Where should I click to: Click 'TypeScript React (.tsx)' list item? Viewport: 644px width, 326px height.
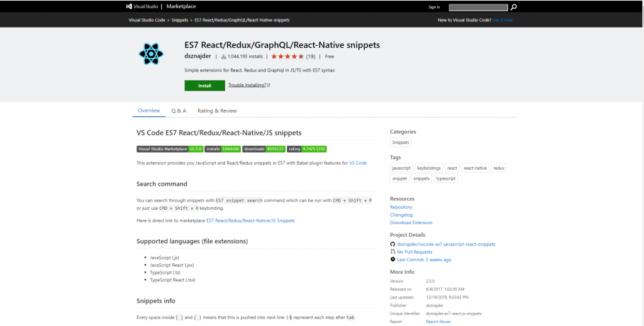172,280
